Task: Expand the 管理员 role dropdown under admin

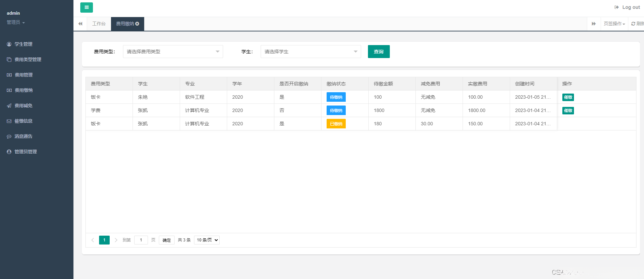Action: point(16,22)
